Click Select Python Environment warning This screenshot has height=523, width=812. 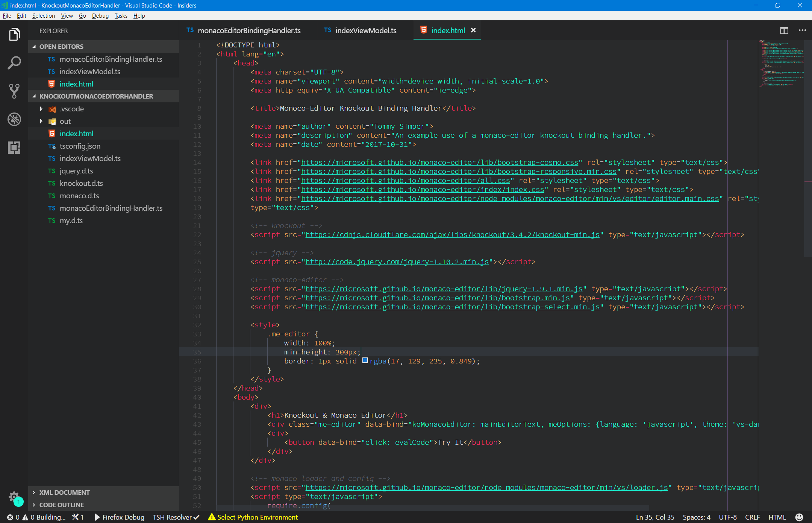pos(253,517)
